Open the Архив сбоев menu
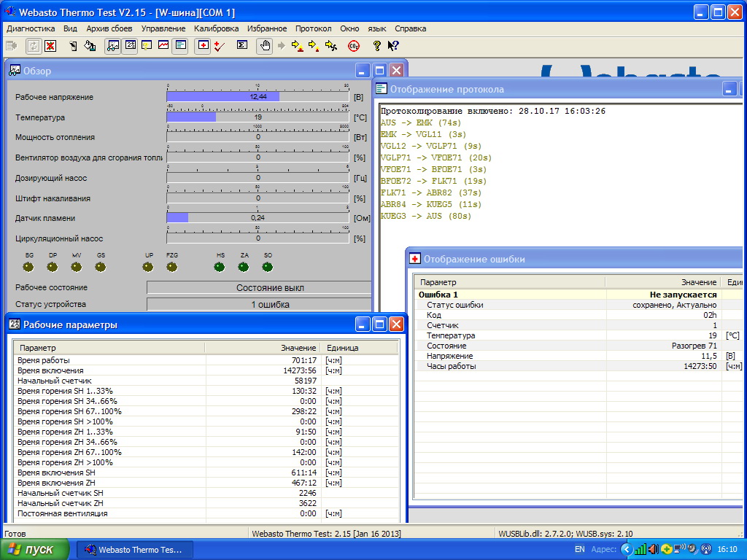747x560 pixels. click(109, 28)
